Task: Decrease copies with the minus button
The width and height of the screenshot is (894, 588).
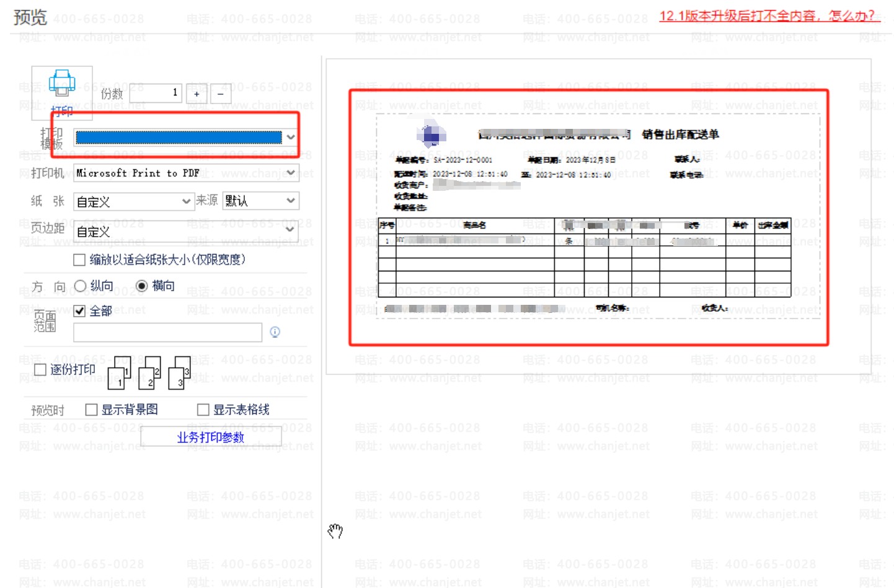Action: (220, 94)
